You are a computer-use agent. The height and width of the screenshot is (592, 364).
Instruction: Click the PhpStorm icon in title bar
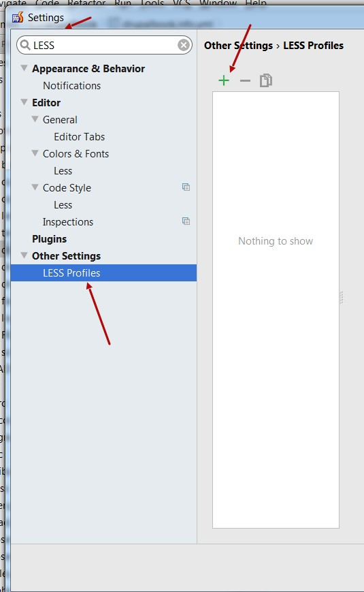(18, 17)
